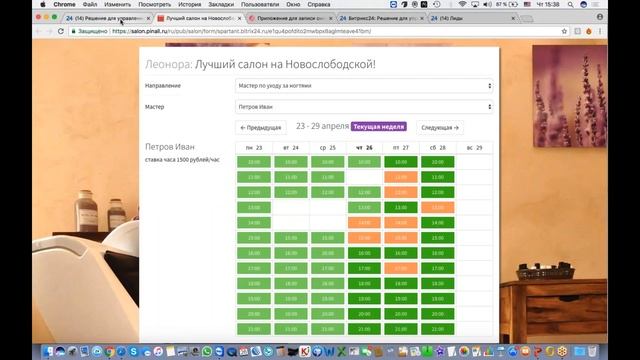Open Microsoft Word from the dock

click(x=329, y=351)
